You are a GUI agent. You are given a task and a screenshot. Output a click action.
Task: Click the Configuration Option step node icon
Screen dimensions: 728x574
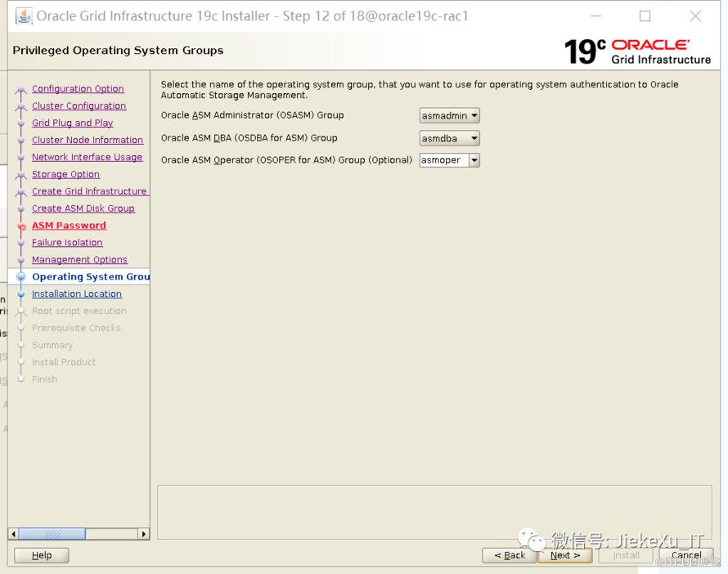[x=21, y=90]
